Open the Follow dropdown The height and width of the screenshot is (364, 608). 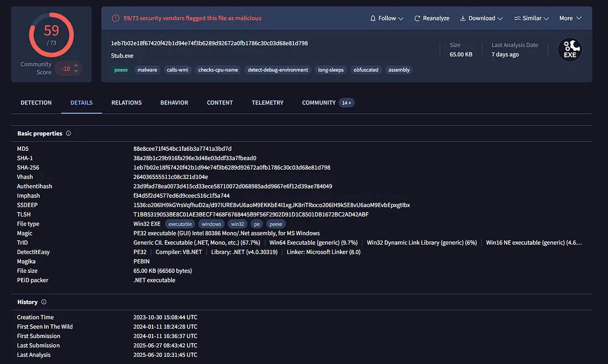click(x=386, y=18)
